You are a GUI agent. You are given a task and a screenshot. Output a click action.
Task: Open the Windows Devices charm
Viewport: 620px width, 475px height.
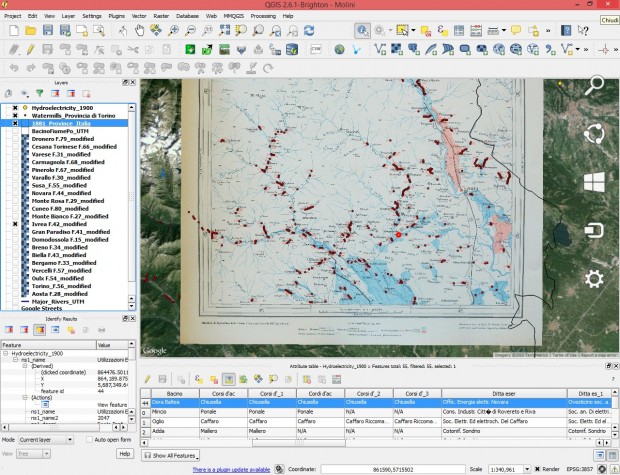click(594, 230)
